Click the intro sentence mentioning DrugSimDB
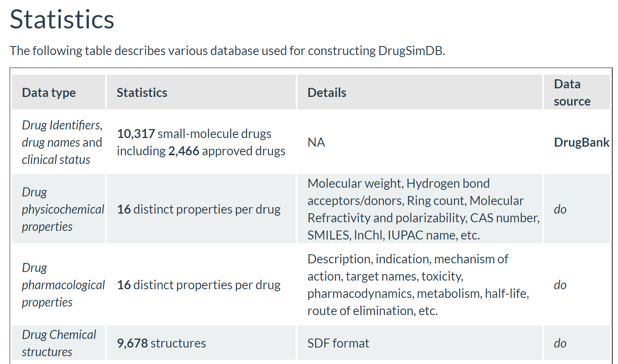The width and height of the screenshot is (618, 364). pos(227,51)
